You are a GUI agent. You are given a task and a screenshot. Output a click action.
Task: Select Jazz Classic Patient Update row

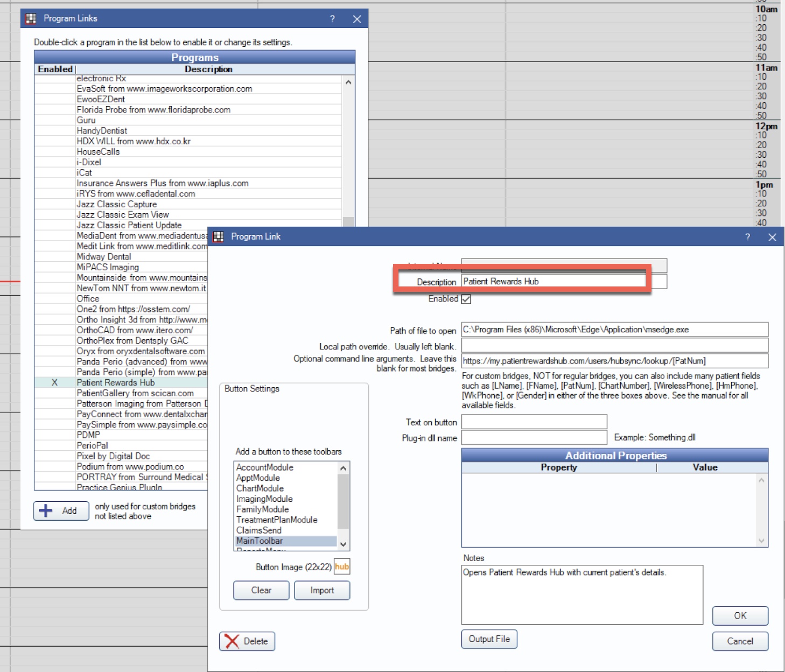click(x=188, y=225)
